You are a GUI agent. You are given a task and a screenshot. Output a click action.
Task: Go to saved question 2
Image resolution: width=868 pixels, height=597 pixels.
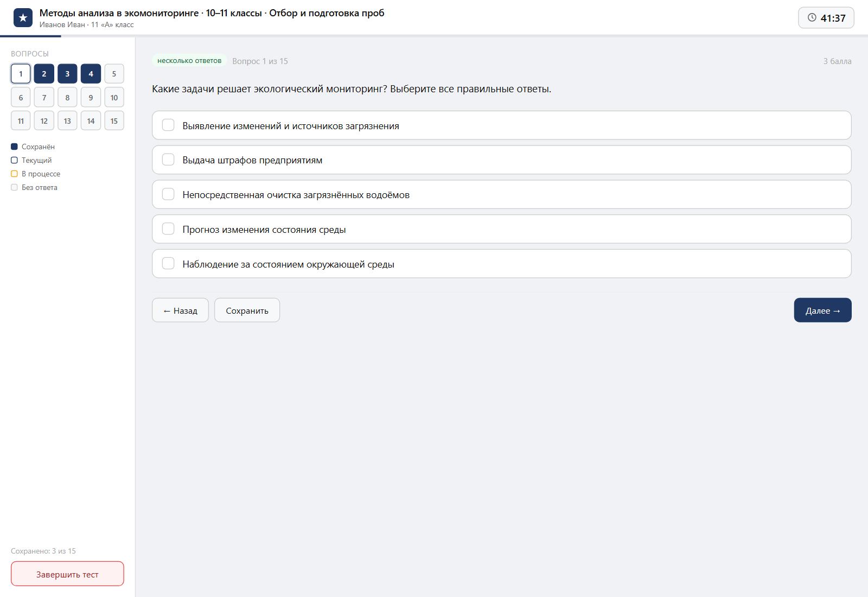pos(44,74)
